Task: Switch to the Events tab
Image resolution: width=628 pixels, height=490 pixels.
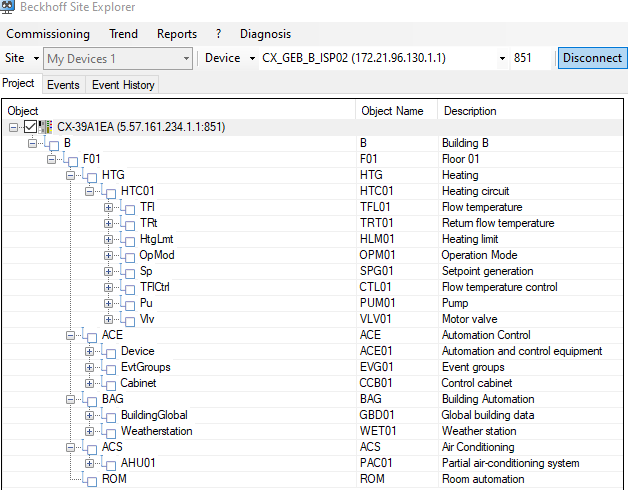Action: pos(63,85)
